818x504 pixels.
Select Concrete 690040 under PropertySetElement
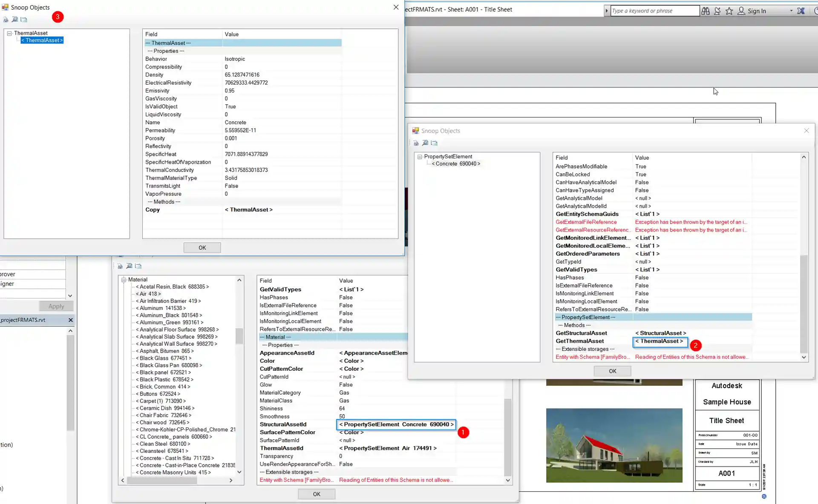(x=455, y=163)
